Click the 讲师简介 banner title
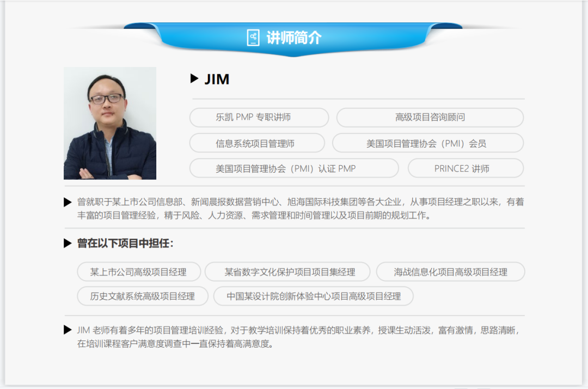 tap(294, 38)
